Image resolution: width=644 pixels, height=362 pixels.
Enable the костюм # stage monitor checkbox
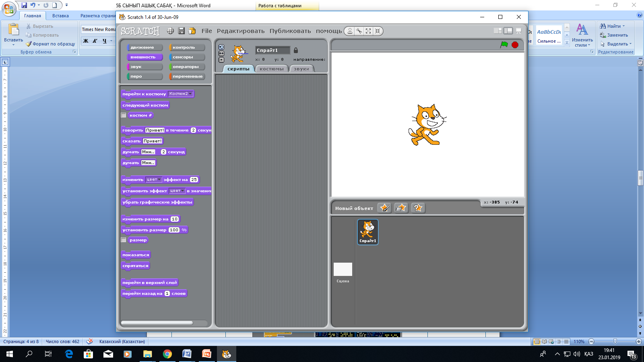[124, 115]
